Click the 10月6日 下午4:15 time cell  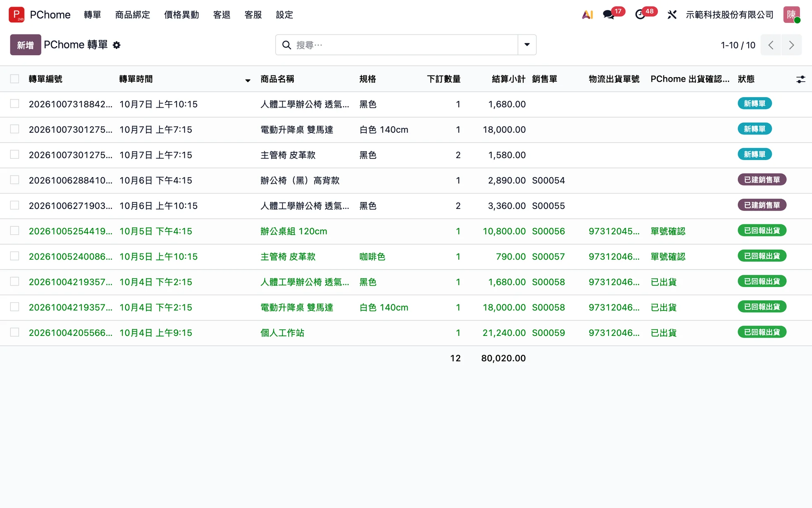[x=156, y=180]
